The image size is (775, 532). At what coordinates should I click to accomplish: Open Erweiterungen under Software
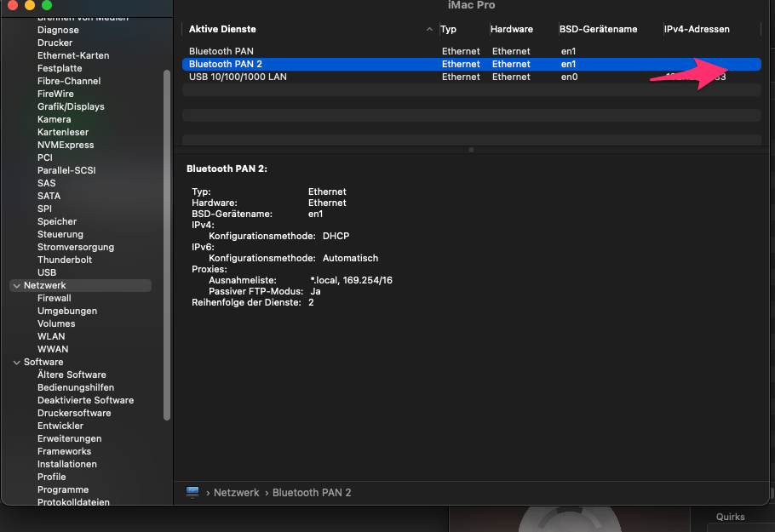point(69,438)
